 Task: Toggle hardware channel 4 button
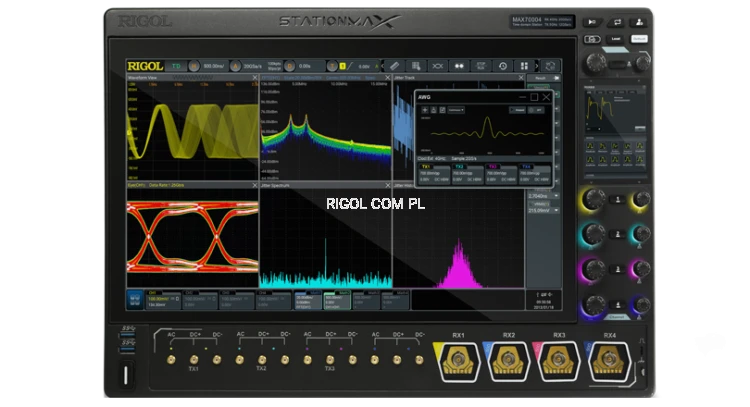[x=618, y=305]
